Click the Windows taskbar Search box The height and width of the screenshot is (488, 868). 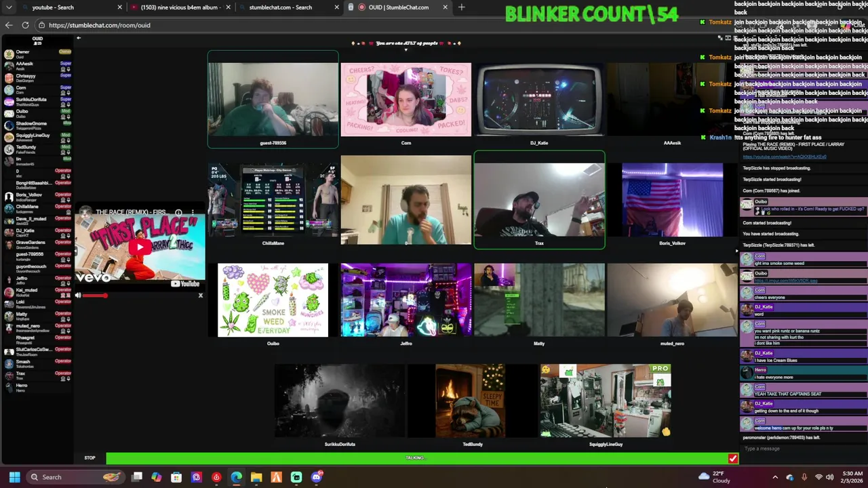point(75,477)
